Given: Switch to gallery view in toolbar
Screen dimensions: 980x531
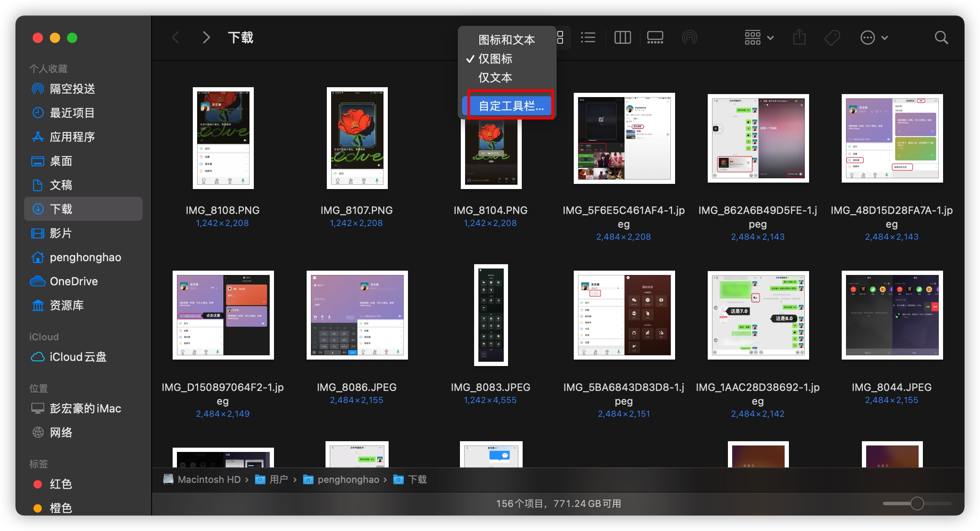Looking at the screenshot, I should [655, 38].
